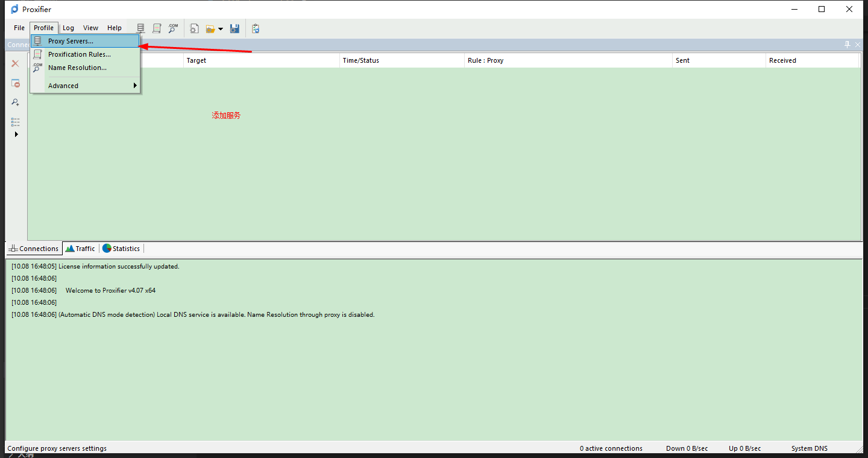Pin the Connections panel

tap(847, 45)
